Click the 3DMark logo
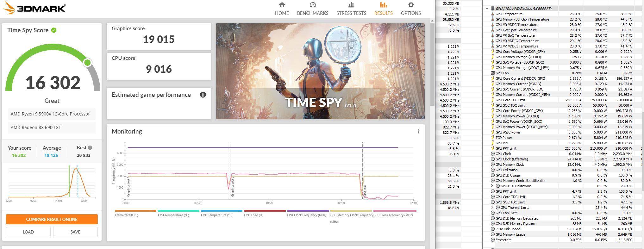The height and width of the screenshot is (249, 644). click(x=34, y=9)
